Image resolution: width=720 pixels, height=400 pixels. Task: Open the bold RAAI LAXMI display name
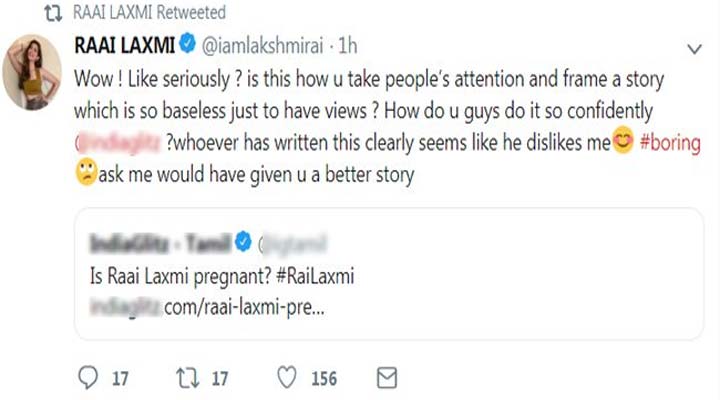click(125, 46)
